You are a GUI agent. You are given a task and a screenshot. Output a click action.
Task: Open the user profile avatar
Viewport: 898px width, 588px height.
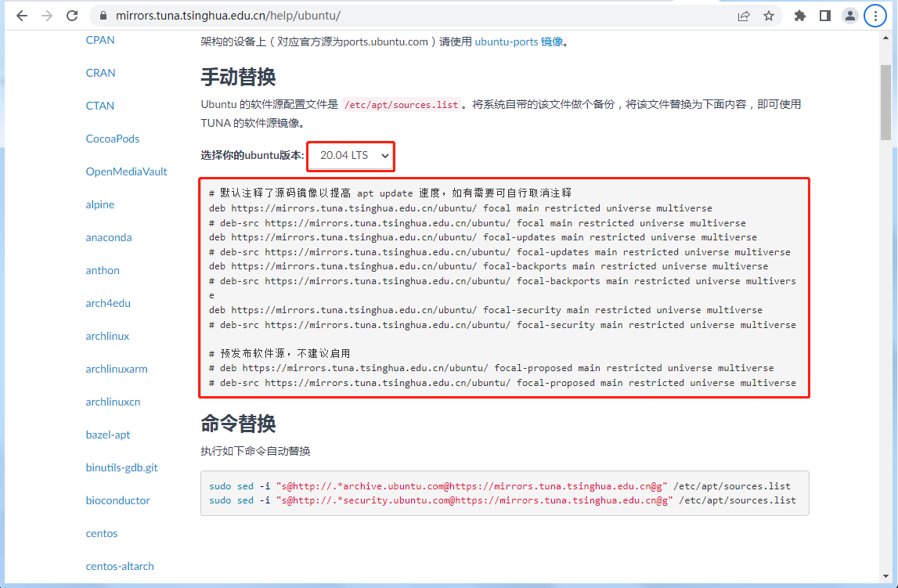pos(850,16)
